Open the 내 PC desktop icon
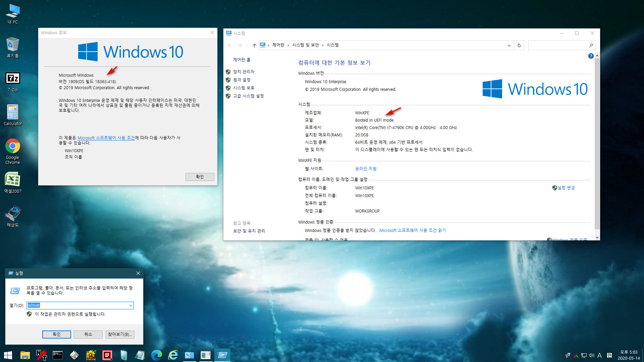The height and width of the screenshot is (362, 644). click(x=13, y=14)
